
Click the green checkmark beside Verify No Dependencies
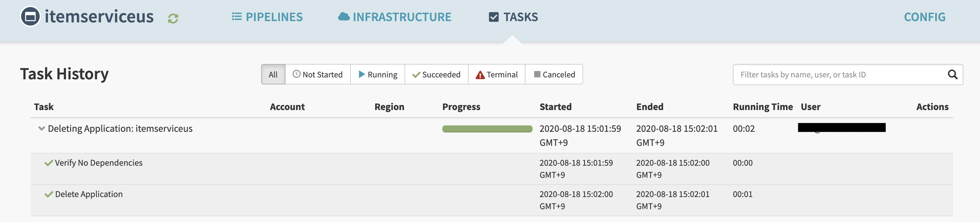pos(49,162)
